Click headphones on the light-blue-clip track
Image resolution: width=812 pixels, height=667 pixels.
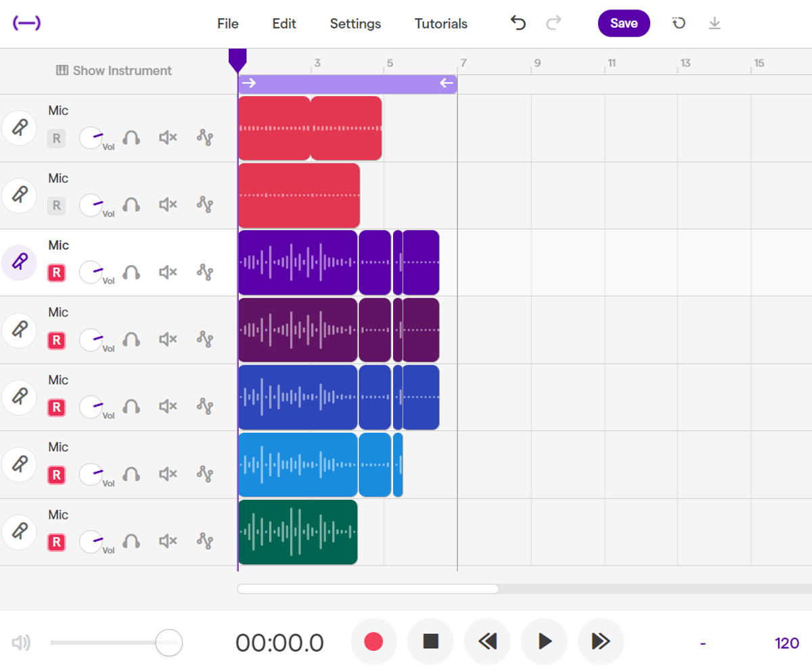(131, 474)
